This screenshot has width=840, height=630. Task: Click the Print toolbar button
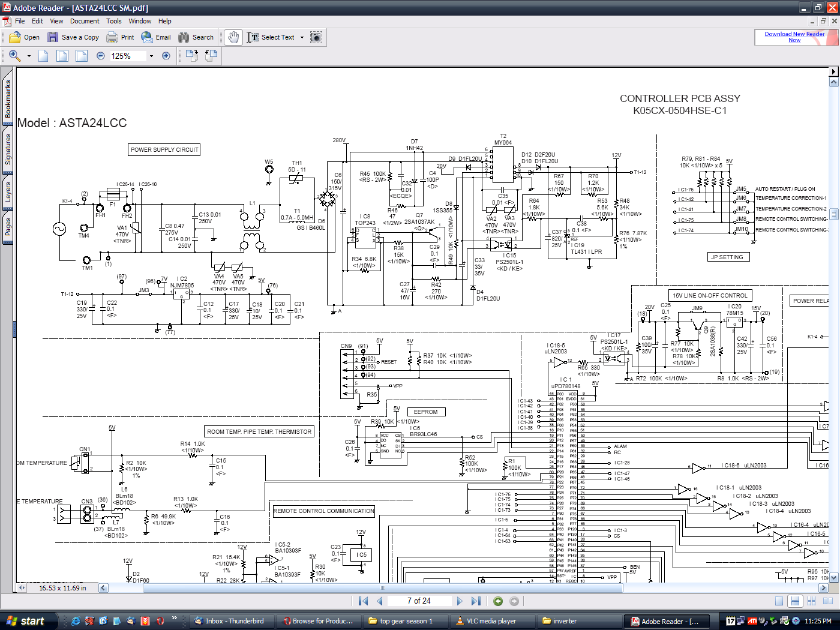click(x=121, y=37)
